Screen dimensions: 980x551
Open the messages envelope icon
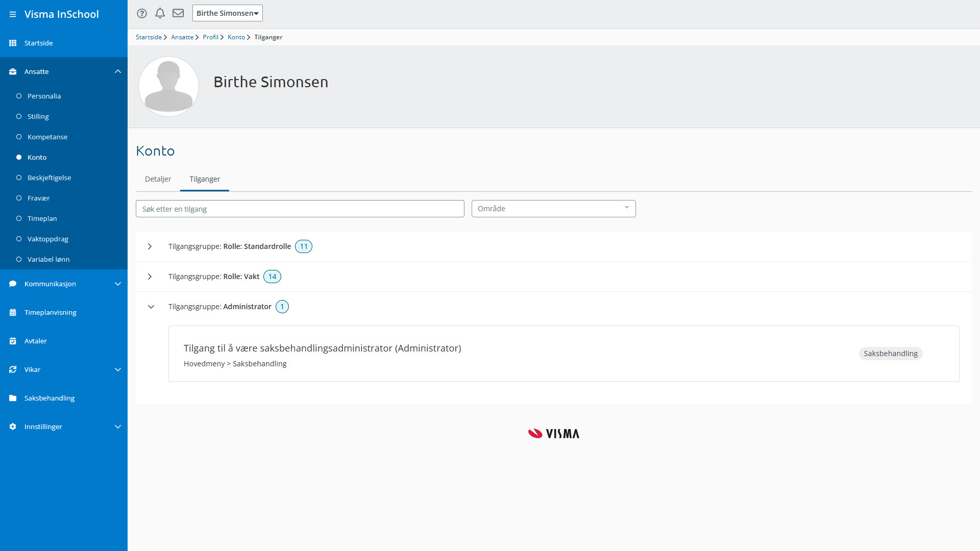[178, 13]
